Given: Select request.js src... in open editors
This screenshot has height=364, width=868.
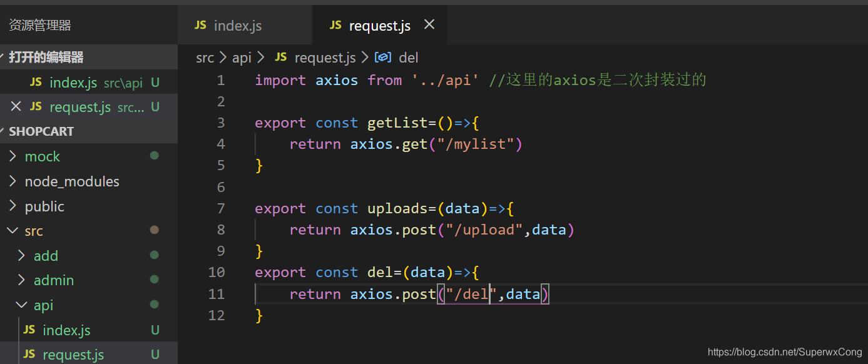Looking at the screenshot, I should 89,107.
